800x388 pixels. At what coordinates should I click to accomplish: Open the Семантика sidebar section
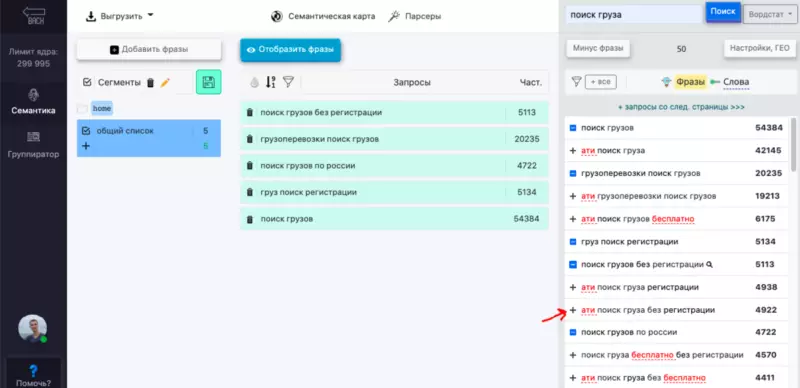click(x=33, y=102)
